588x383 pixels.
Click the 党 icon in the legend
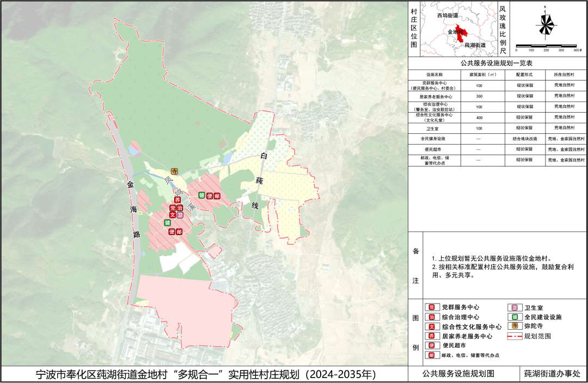pyautogui.click(x=431, y=308)
